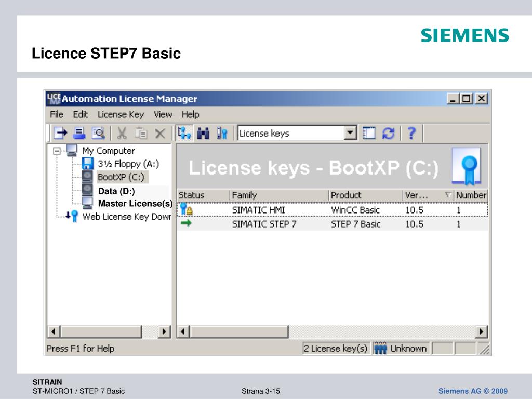Open the License Key menu
Image resolution: width=532 pixels, height=399 pixels.
point(121,115)
